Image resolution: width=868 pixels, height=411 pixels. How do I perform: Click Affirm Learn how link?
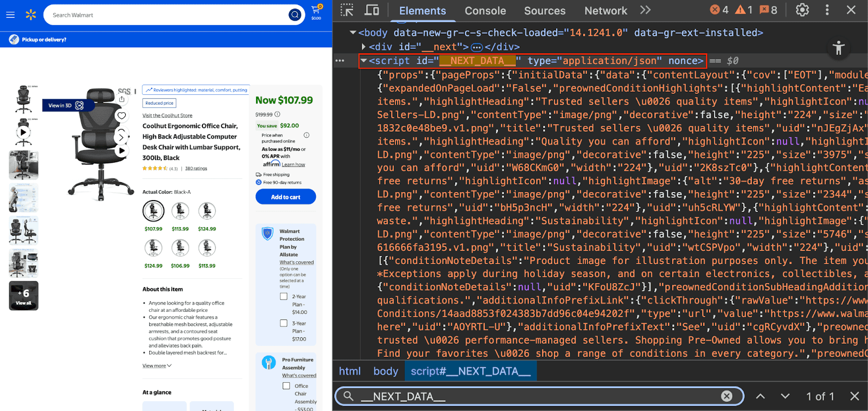293,165
